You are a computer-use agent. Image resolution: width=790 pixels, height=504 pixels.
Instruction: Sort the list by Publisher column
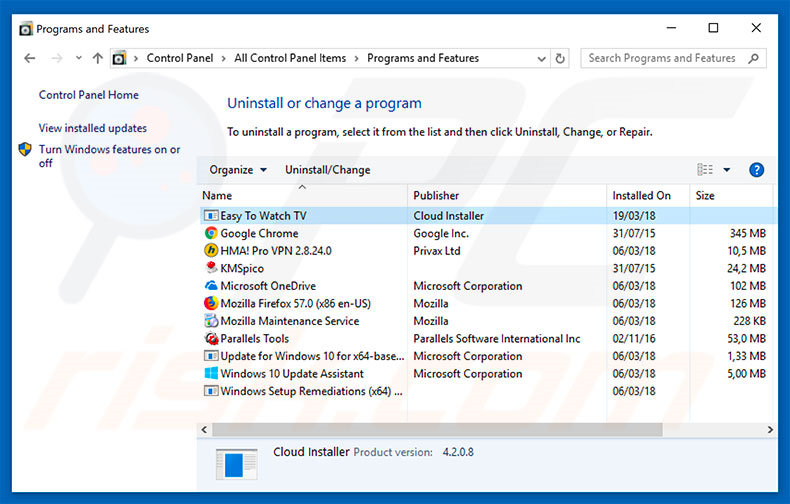coord(436,196)
